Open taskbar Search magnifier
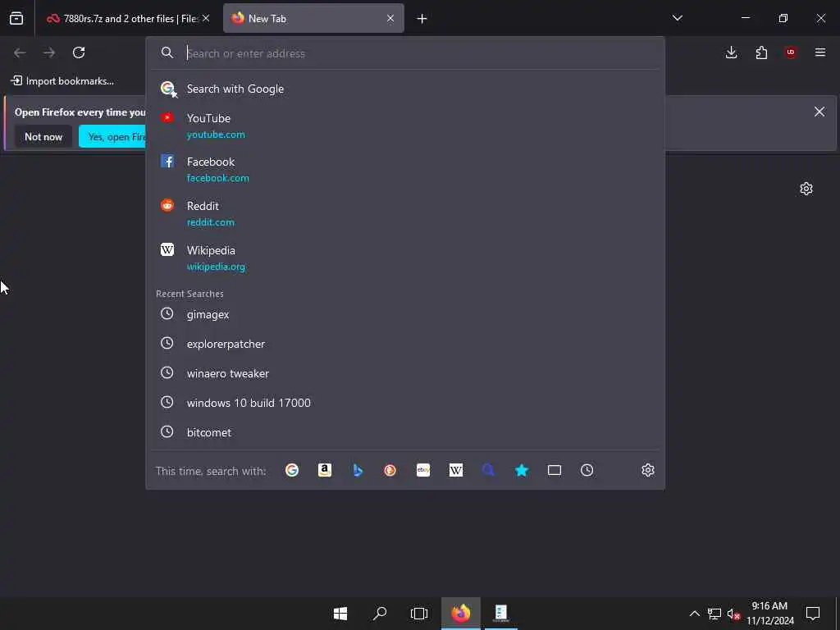Image resolution: width=840 pixels, height=630 pixels. 380,614
